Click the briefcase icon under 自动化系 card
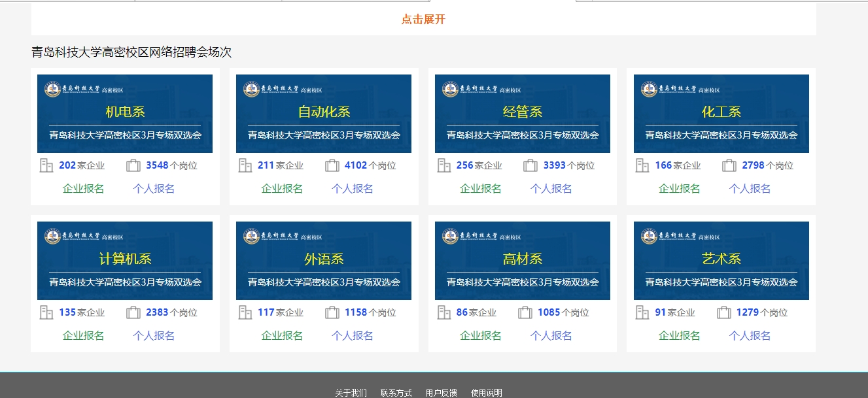This screenshot has width=868, height=398. pos(332,165)
